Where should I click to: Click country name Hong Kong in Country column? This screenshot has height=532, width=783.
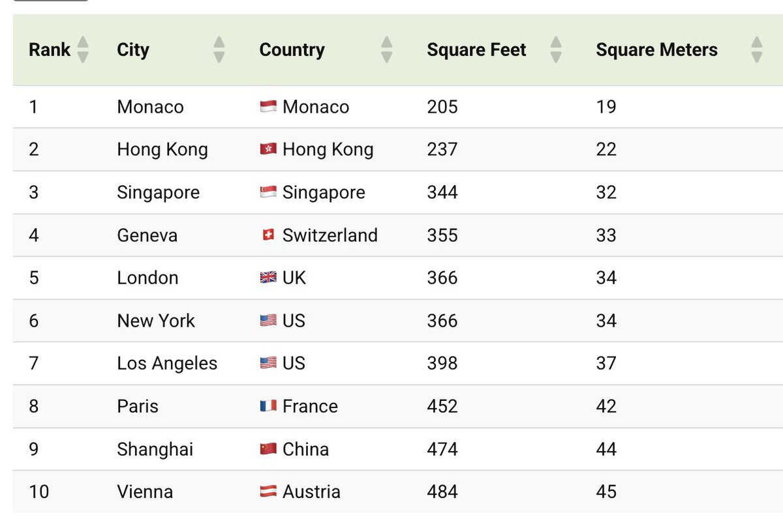pyautogui.click(x=328, y=150)
